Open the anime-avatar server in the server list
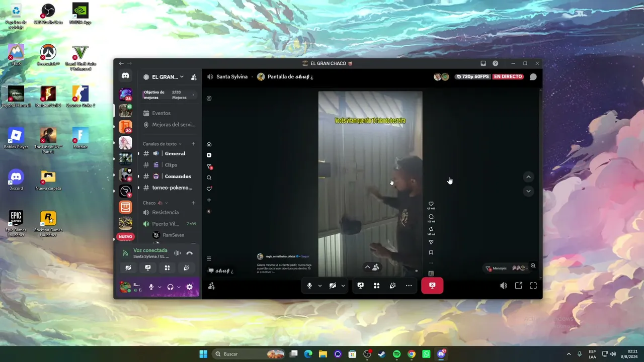Screen dimensions: 644x362 [x=125, y=142]
